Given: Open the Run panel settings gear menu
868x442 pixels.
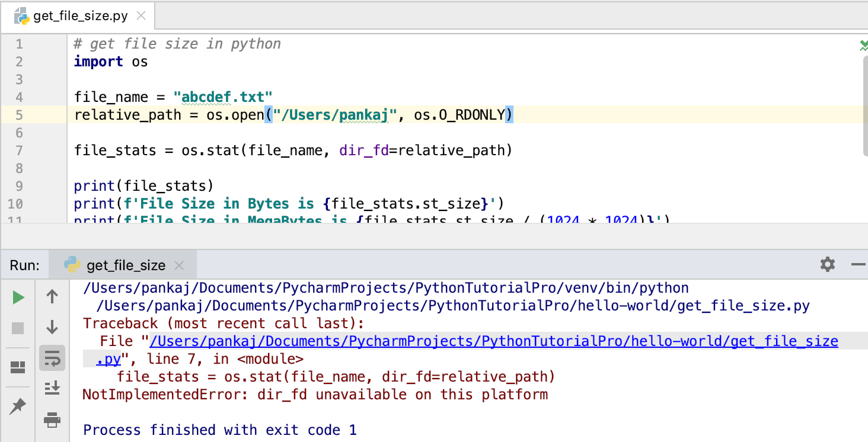Looking at the screenshot, I should [x=827, y=265].
